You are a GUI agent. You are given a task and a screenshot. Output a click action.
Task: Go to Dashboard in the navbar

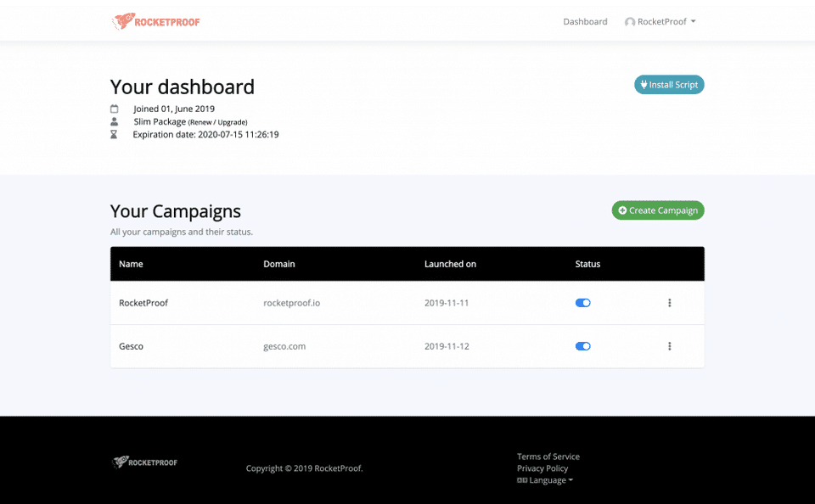click(585, 22)
